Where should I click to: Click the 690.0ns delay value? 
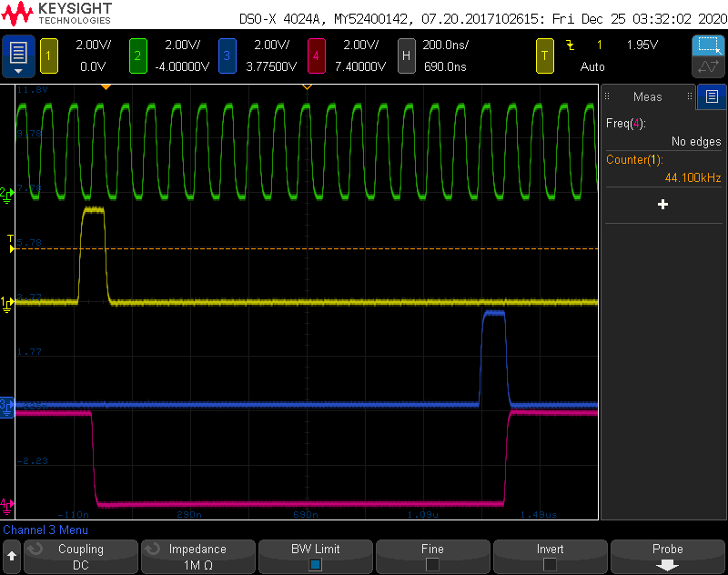coord(445,66)
